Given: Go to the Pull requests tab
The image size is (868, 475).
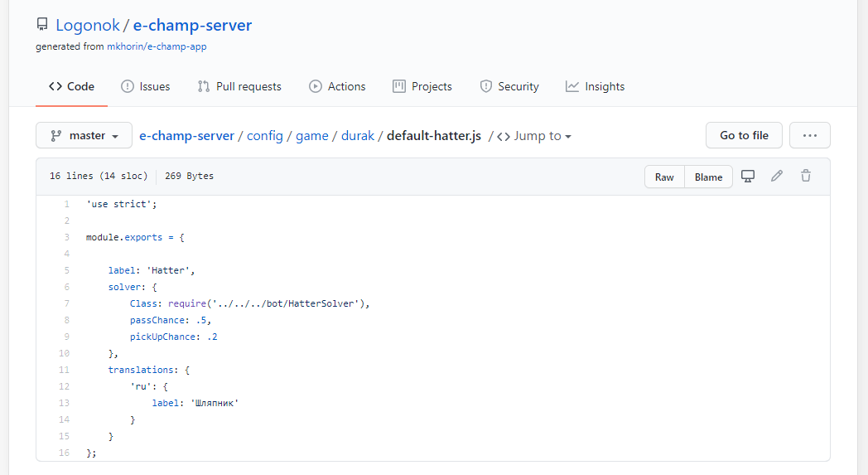Looking at the screenshot, I should point(239,86).
